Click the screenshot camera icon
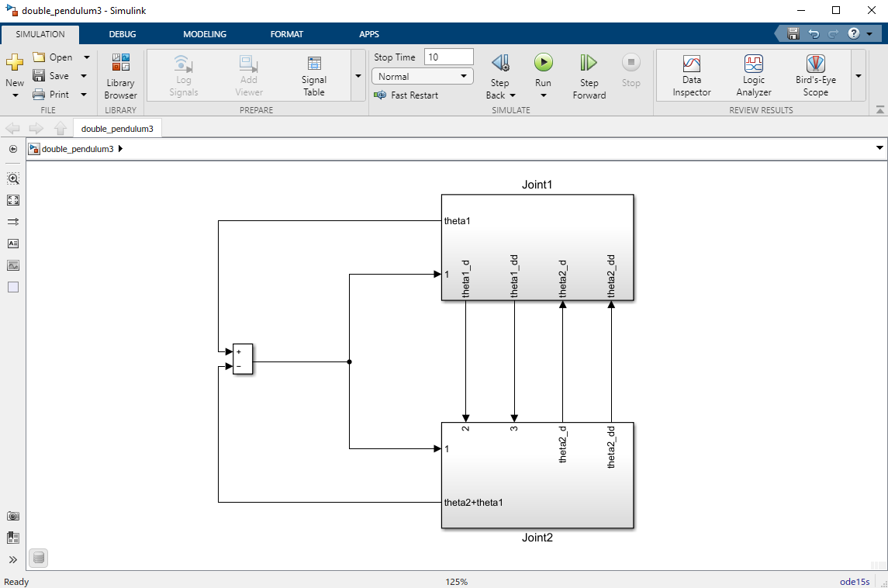888x588 pixels. (13, 516)
